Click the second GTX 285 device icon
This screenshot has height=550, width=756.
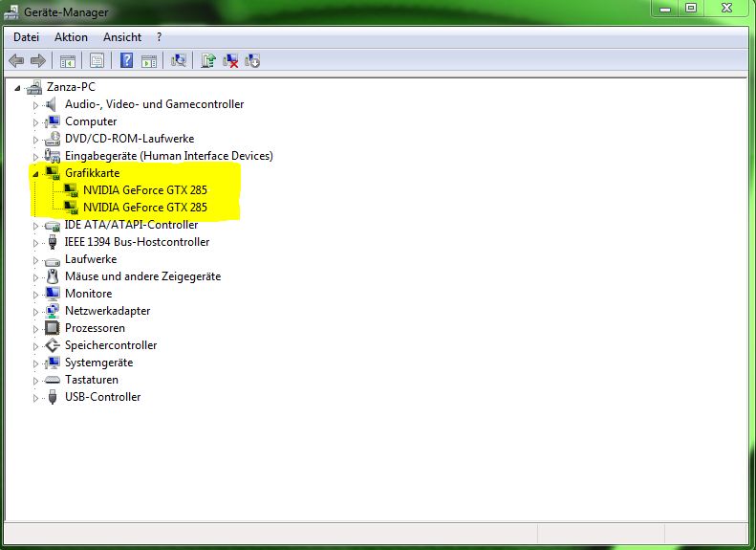pyautogui.click(x=71, y=208)
